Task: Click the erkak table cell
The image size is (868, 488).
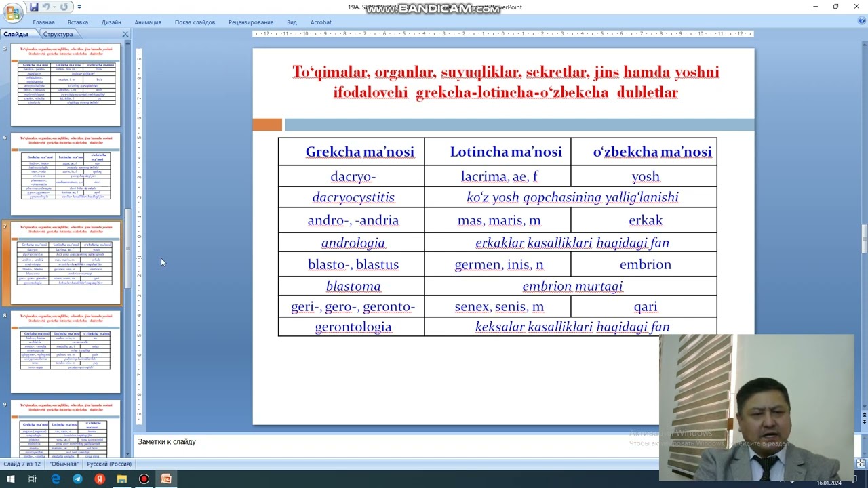Action: click(x=644, y=220)
